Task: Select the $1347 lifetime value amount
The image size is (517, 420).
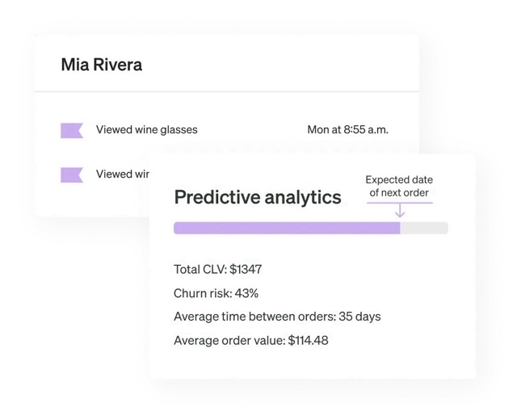Action: (246, 270)
